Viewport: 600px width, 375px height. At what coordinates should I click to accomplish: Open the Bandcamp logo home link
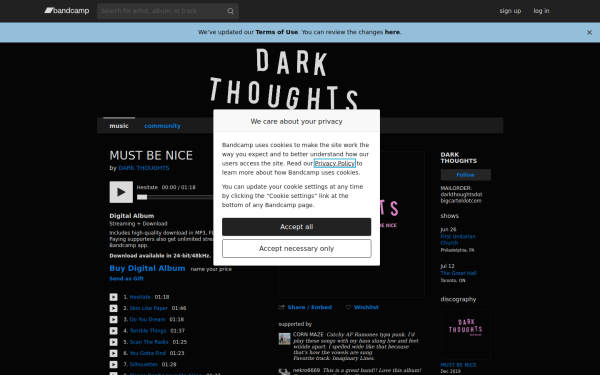[67, 11]
